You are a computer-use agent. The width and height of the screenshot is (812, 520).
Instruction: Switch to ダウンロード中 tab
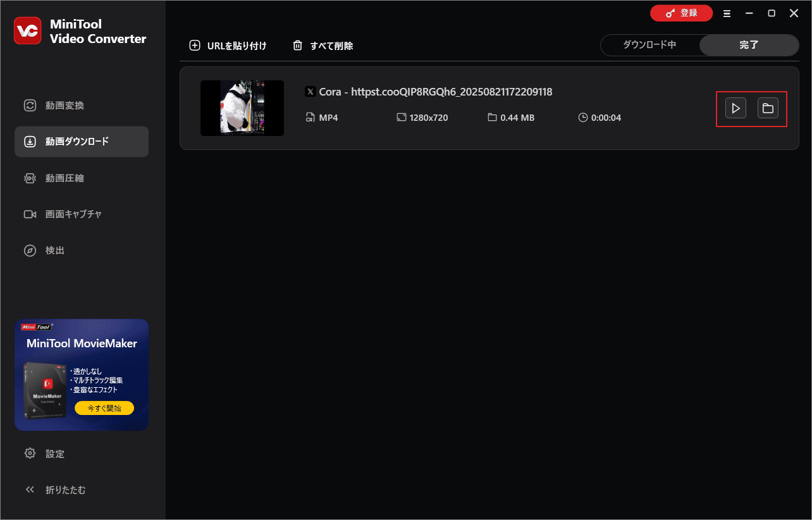click(x=649, y=45)
